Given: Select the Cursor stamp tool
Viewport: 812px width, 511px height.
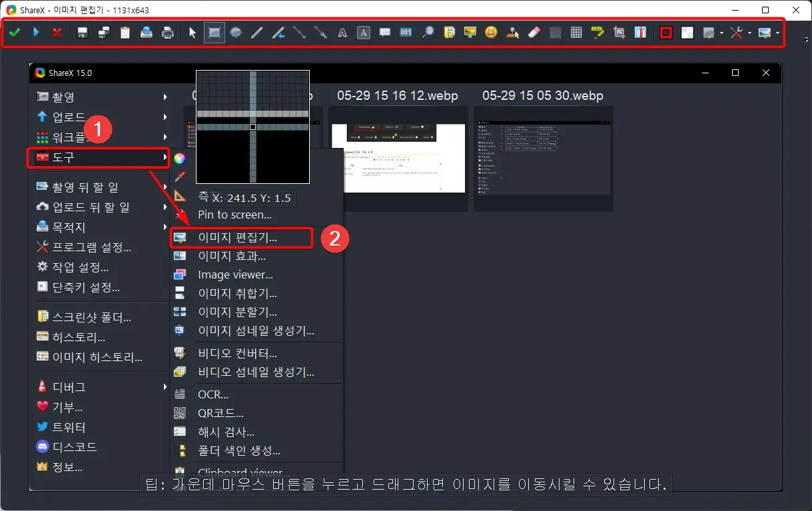Looking at the screenshot, I should 513,33.
